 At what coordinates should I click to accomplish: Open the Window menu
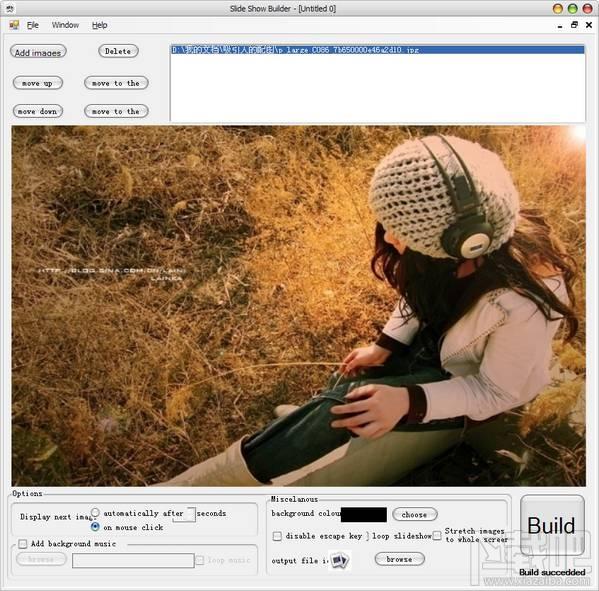pyautogui.click(x=65, y=25)
